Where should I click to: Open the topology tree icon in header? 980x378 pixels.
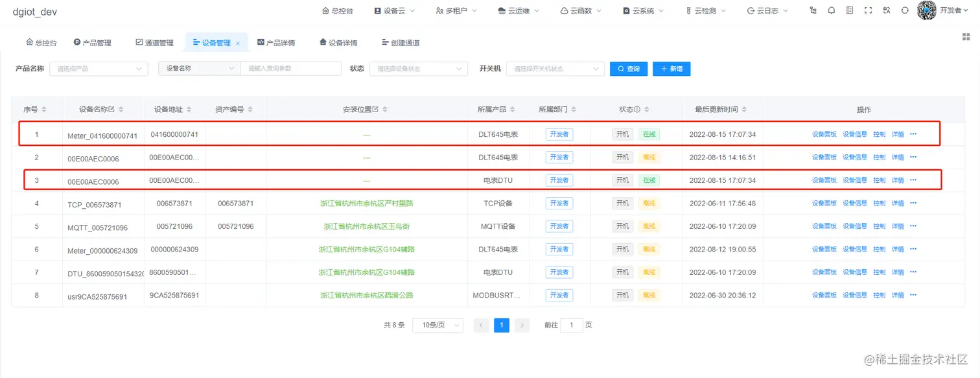click(813, 10)
